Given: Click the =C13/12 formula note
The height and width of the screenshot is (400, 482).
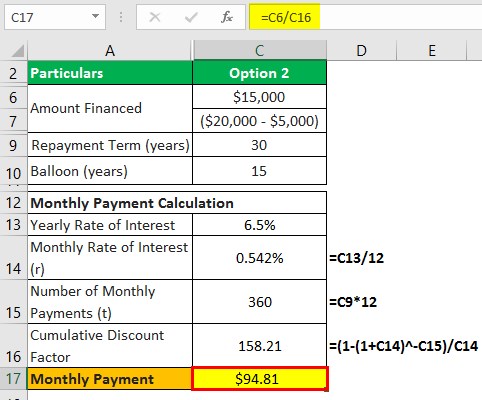Looking at the screenshot, I should coord(356,258).
